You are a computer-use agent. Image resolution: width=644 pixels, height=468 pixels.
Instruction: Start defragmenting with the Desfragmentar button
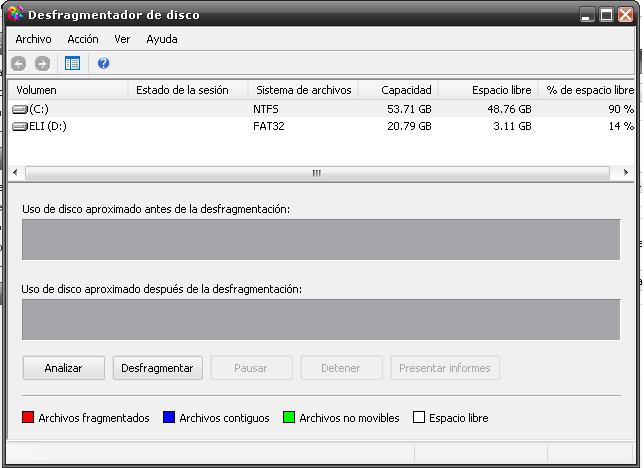[x=157, y=368]
